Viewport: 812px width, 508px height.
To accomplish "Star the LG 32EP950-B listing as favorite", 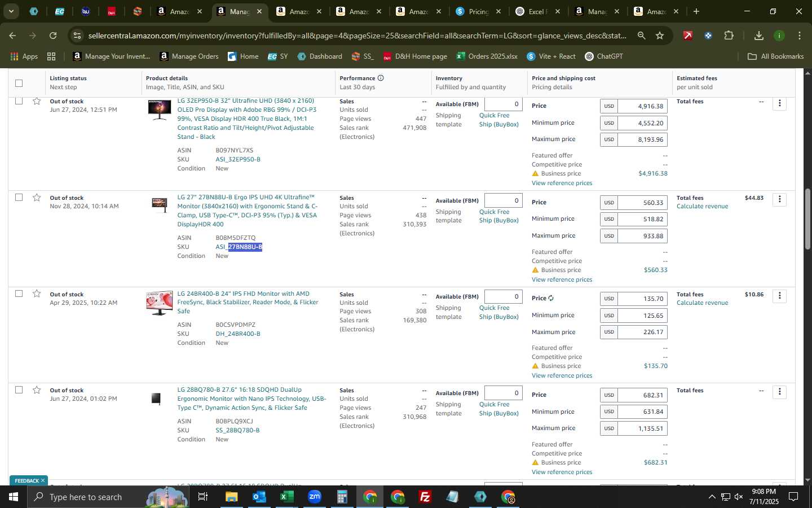I will click(37, 101).
